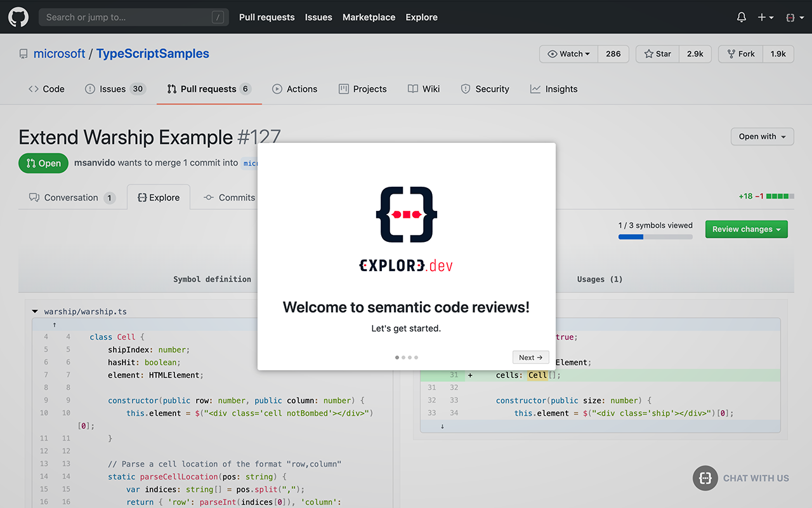The image size is (812, 508).
Task: Open Marketplace in top navigation
Action: point(369,17)
